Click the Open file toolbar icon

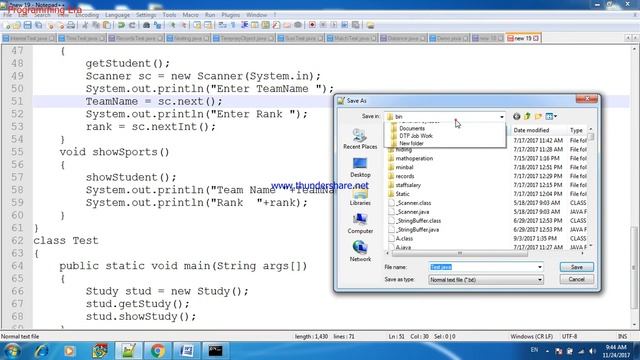[x=17, y=25]
